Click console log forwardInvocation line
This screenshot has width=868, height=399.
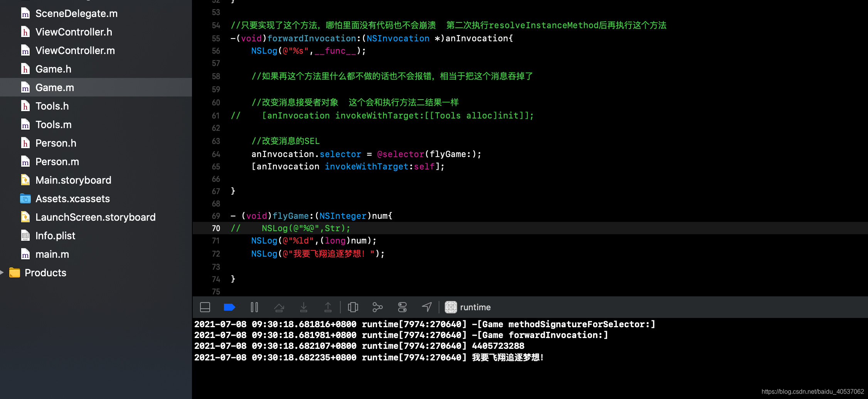pos(401,335)
